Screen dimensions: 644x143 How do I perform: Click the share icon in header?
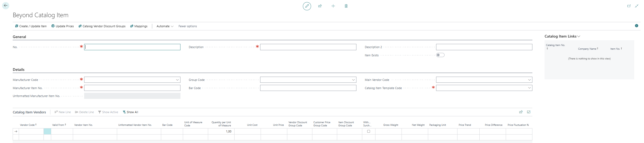(320, 6)
